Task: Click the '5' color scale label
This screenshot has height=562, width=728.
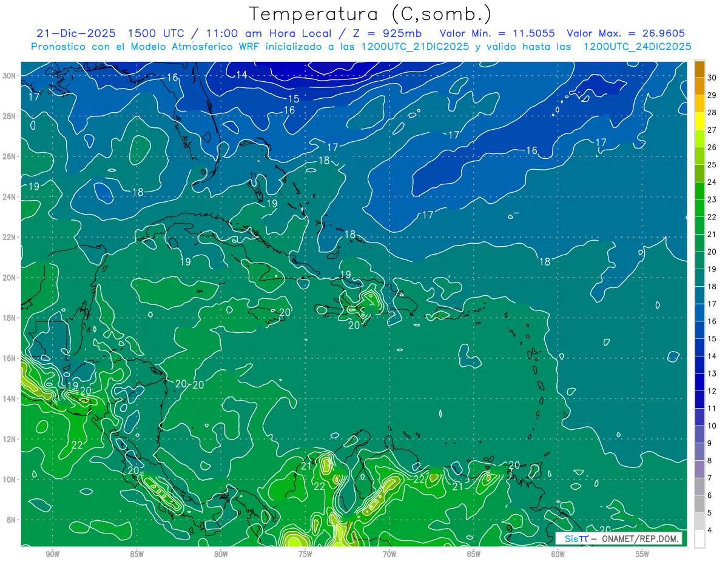Action: coord(710,513)
